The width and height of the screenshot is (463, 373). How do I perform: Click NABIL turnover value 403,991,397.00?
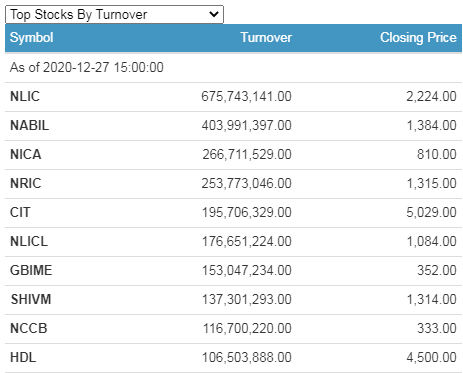pos(246,126)
